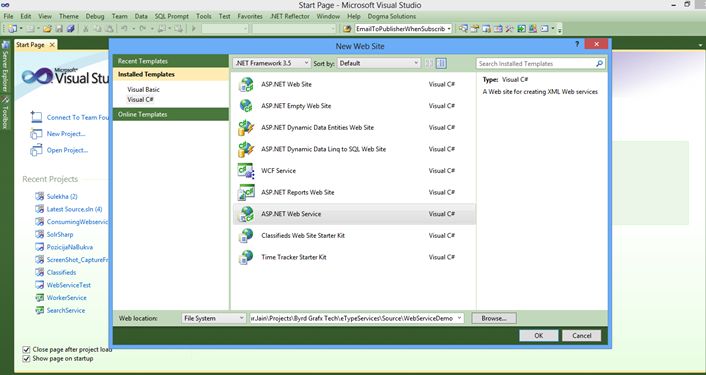
Task: Toggle Close page after project load checkbox
Action: [x=26, y=349]
